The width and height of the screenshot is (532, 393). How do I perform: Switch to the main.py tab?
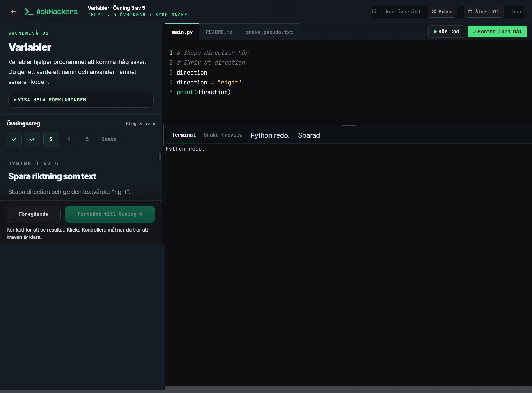point(182,32)
